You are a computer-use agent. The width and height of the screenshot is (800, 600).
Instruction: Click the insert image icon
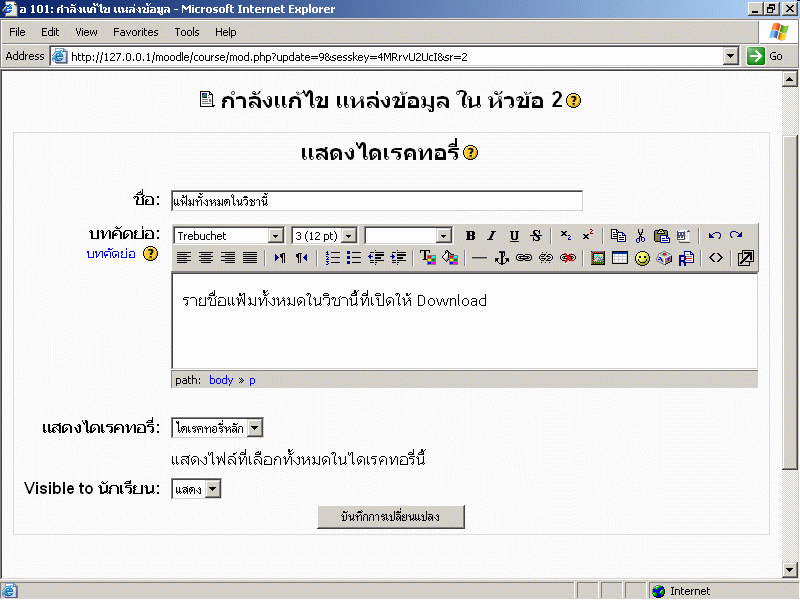[598, 258]
